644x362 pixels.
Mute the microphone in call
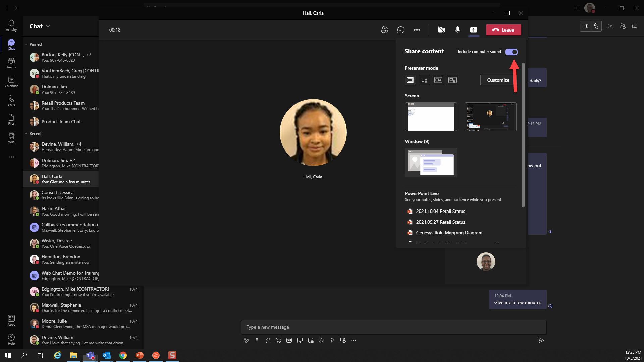(457, 30)
